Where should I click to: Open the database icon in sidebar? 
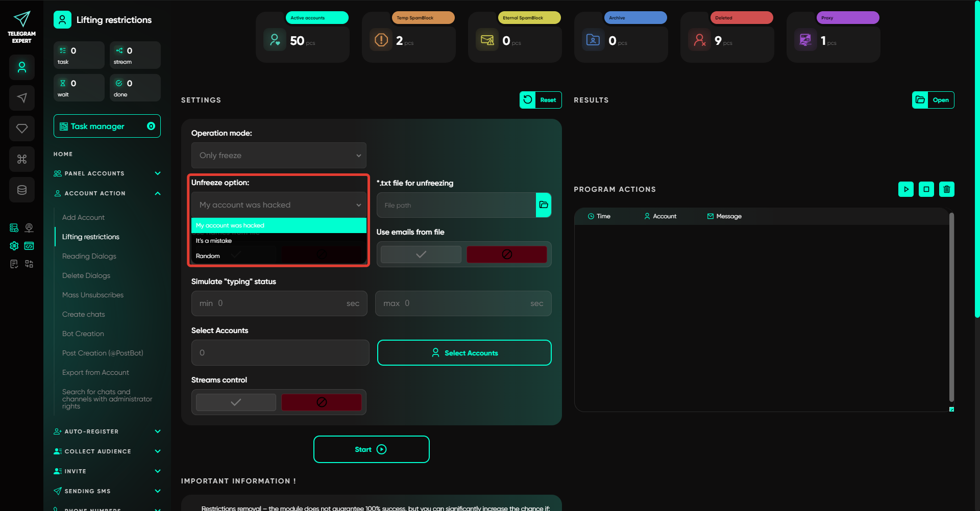[x=22, y=190]
